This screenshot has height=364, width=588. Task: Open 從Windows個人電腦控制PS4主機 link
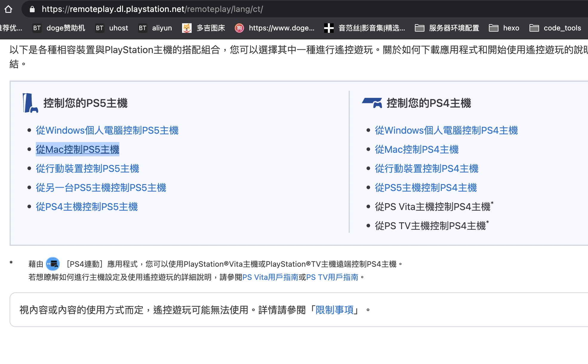(x=446, y=130)
